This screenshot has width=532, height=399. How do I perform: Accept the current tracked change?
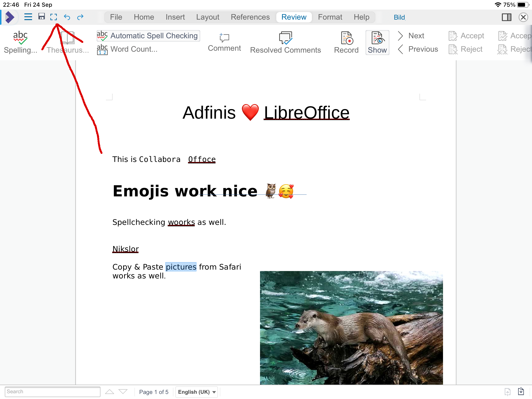[x=466, y=36]
